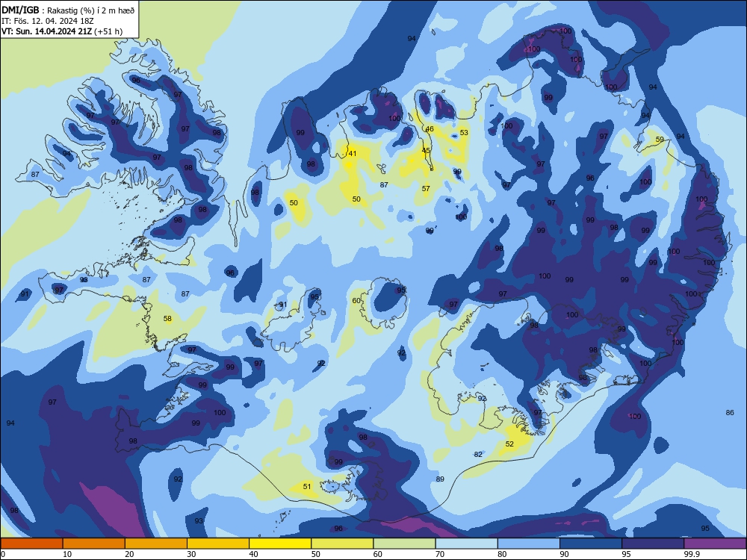
Task: Click the humidity value 60 beside Hofsjökull
Action: click(x=356, y=300)
